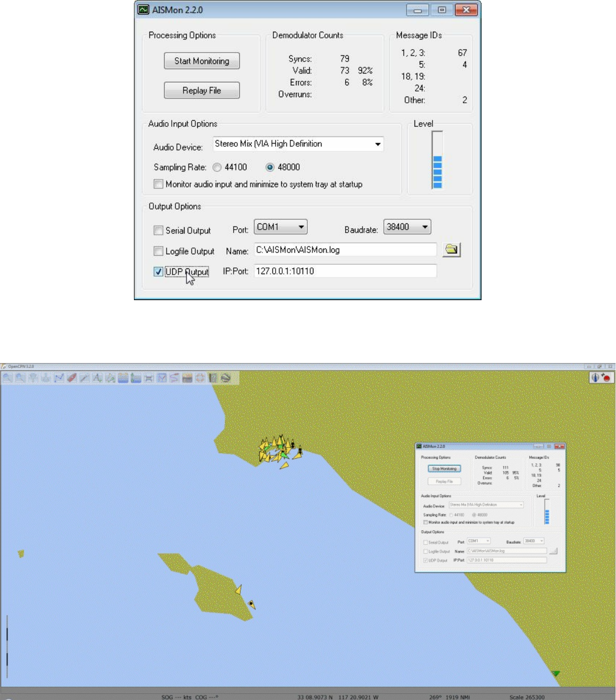Click OpenCPN Zoom Out toolbar icon
The height and width of the screenshot is (700, 616).
(20, 378)
